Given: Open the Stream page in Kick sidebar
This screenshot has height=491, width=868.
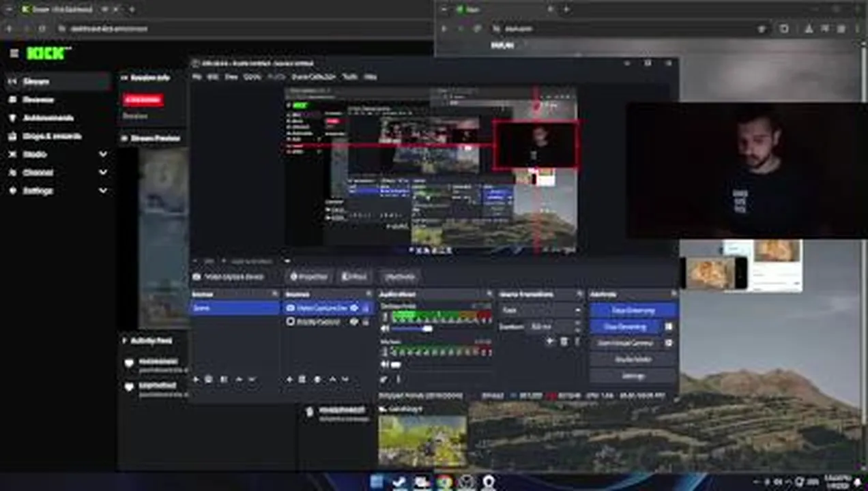Looking at the screenshot, I should pos(56,81).
